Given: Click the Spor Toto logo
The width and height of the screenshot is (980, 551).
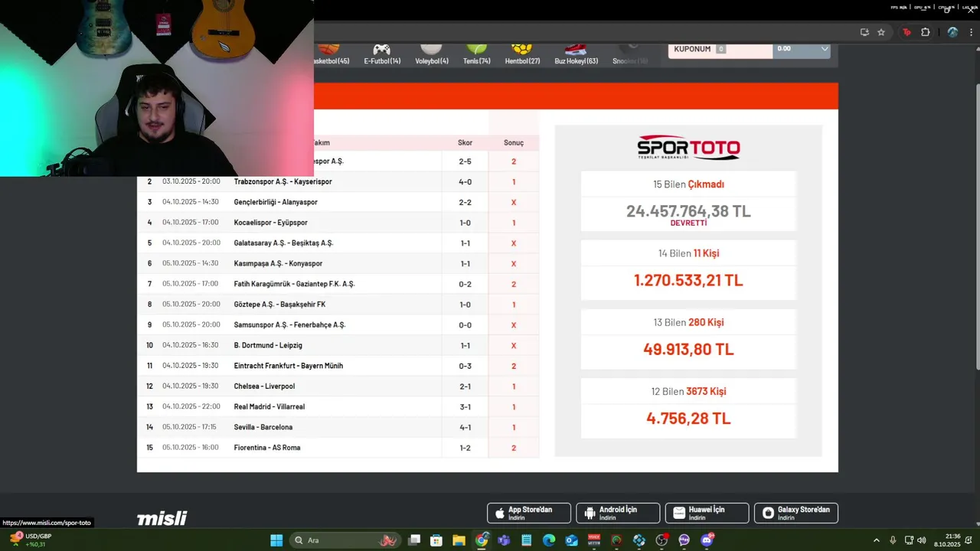Looking at the screenshot, I should coord(688,147).
